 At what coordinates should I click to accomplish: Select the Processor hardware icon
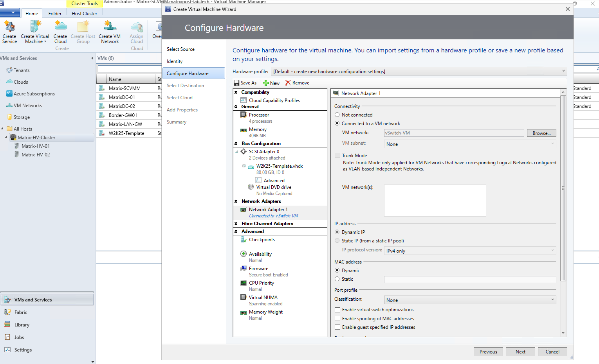[x=244, y=115]
